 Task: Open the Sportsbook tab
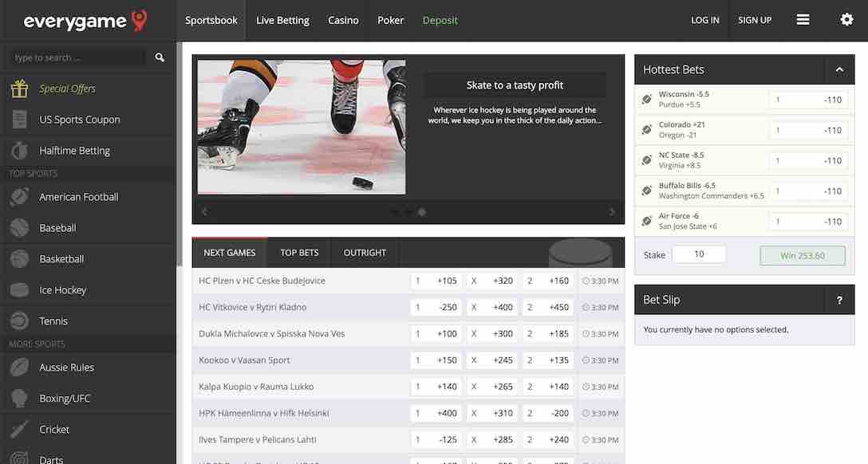click(211, 21)
